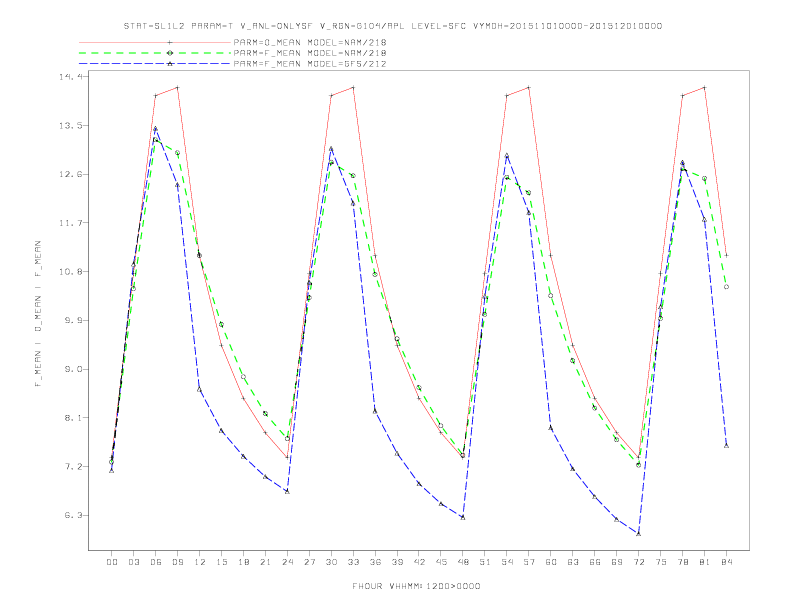Click the blue triangle marker at hour 60
The width and height of the screenshot is (792, 612).
[x=551, y=428]
